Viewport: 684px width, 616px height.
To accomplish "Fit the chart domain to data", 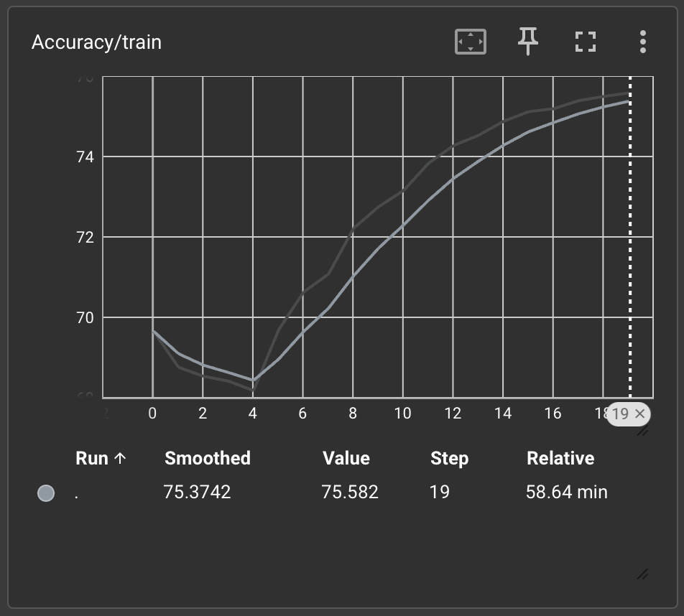I will [470, 42].
